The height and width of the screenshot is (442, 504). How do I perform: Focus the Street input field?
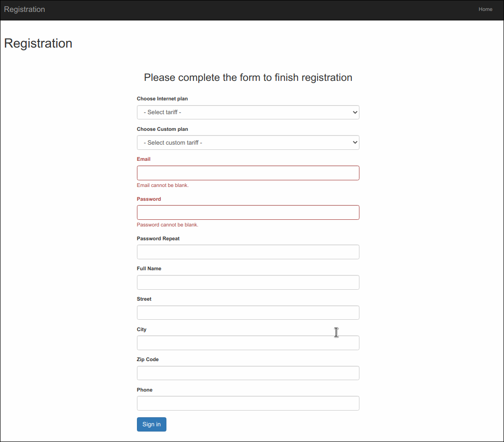point(248,313)
